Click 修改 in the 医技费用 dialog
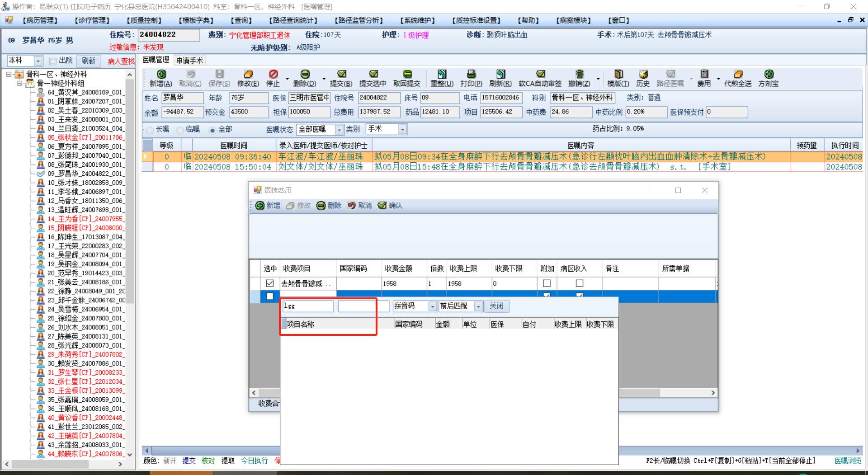This screenshot has width=868, height=475. (x=298, y=206)
